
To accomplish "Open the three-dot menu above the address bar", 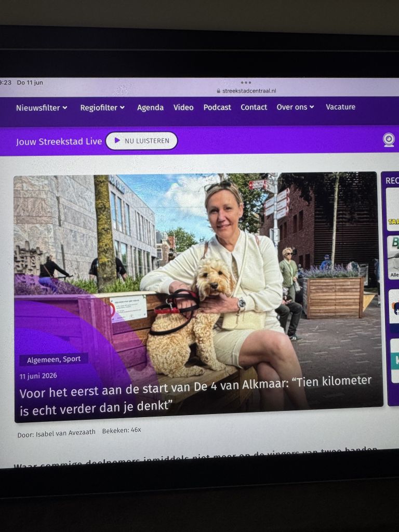I will [246, 83].
